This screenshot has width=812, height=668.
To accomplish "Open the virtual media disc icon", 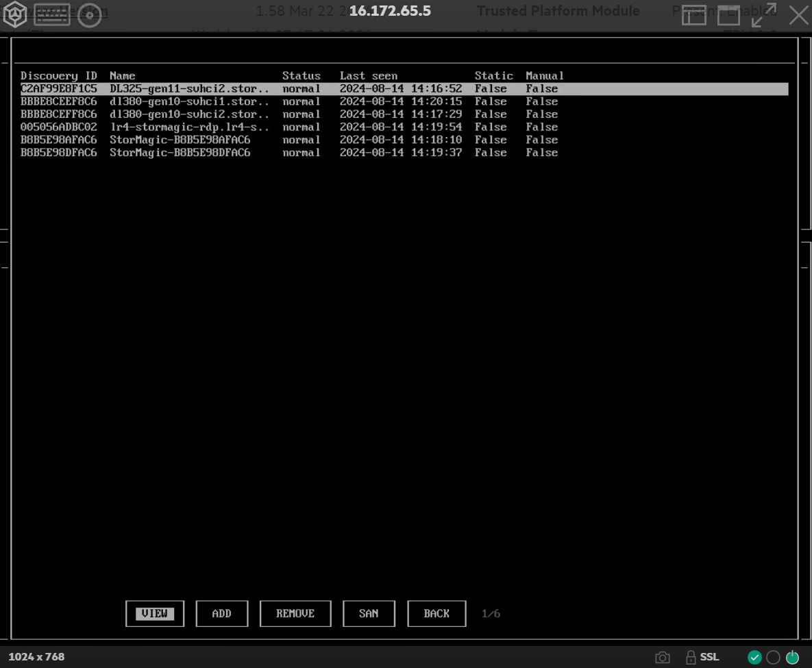I will click(90, 15).
